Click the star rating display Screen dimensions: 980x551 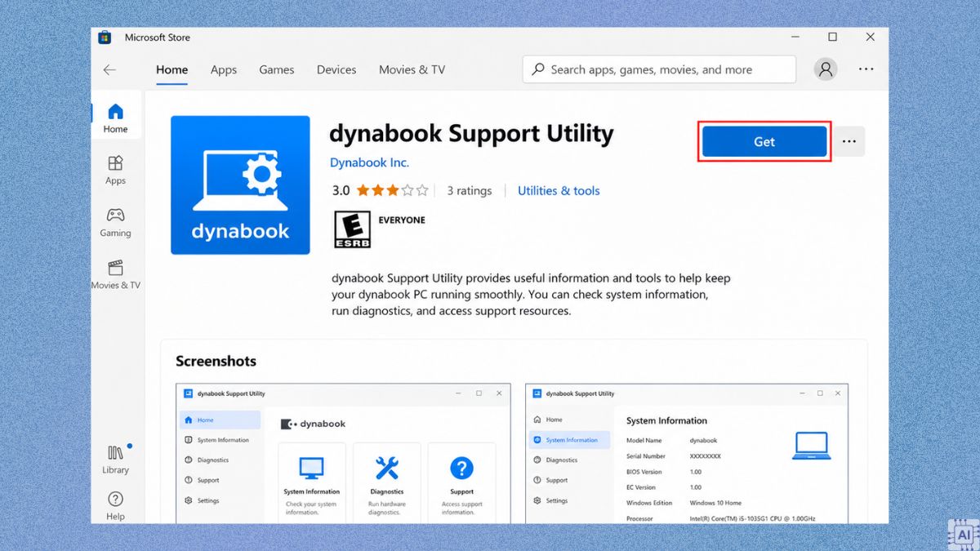393,190
